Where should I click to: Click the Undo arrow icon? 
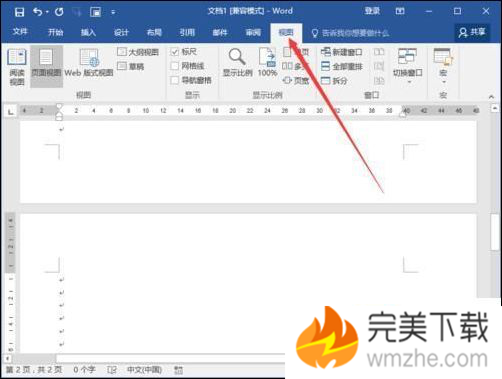37,12
